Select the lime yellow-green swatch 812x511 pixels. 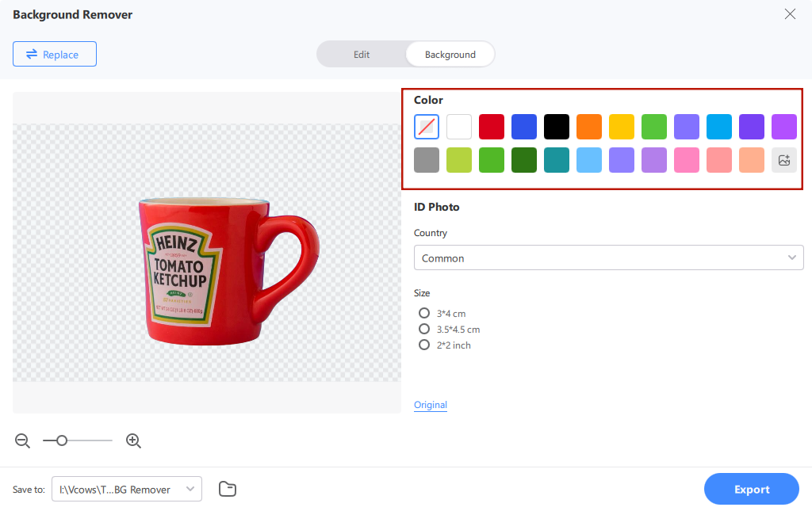(x=459, y=160)
